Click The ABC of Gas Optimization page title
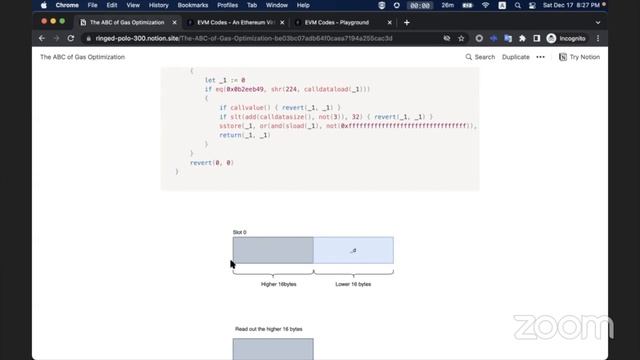Image resolution: width=640 pixels, height=360 pixels. pos(82,57)
